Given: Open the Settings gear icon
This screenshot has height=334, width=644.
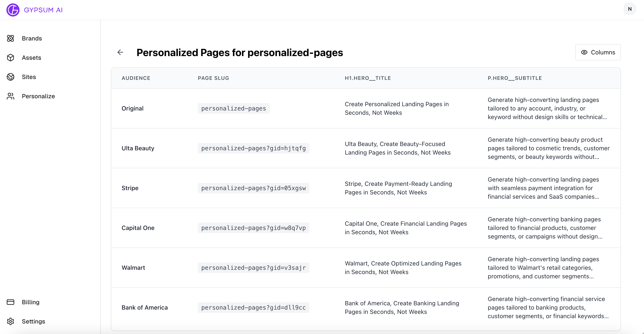Looking at the screenshot, I should coord(10,321).
